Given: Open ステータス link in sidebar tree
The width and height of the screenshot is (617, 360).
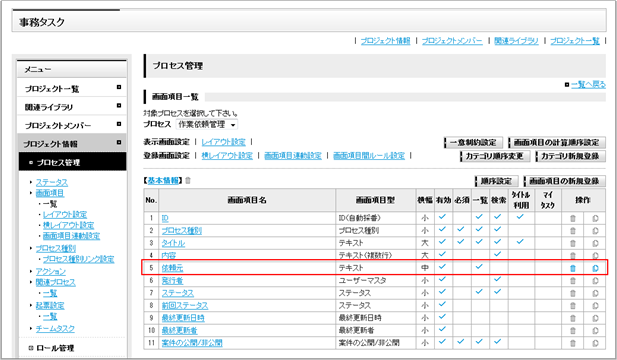Looking at the screenshot, I should pyautogui.click(x=52, y=183).
